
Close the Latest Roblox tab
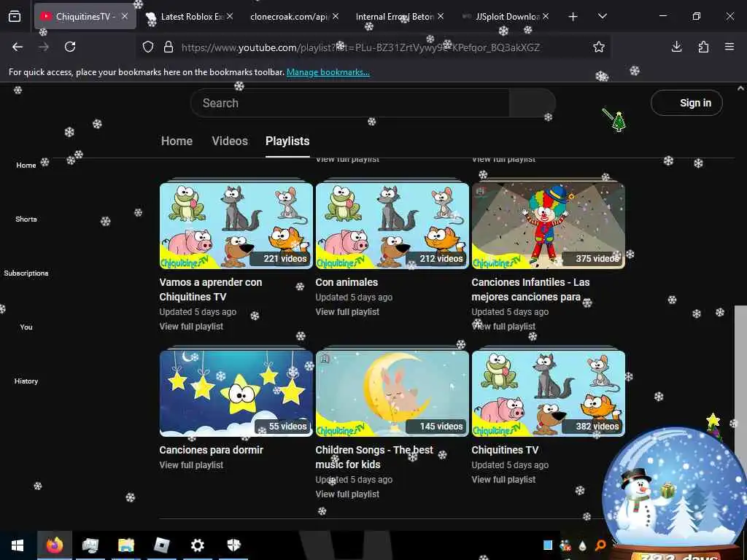(x=230, y=16)
